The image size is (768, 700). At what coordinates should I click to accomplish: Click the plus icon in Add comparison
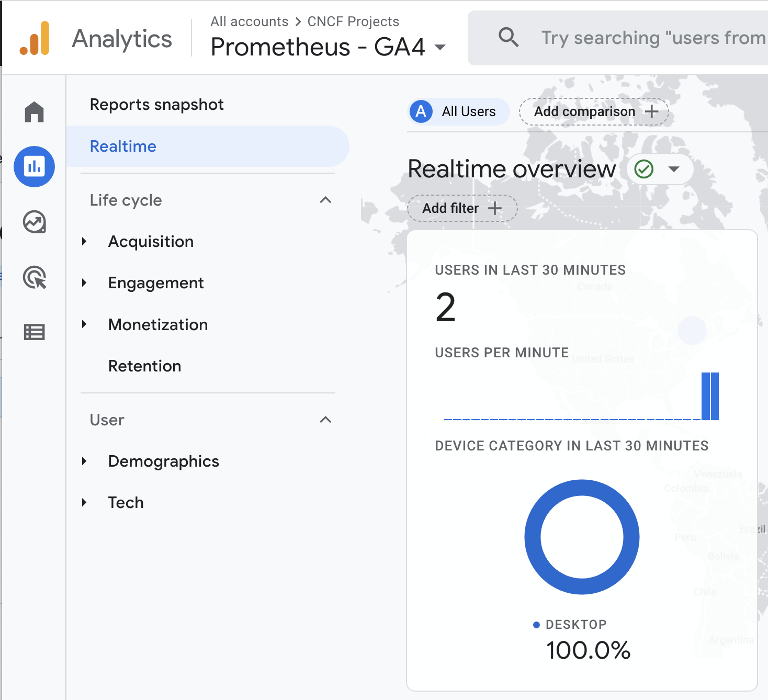652,111
